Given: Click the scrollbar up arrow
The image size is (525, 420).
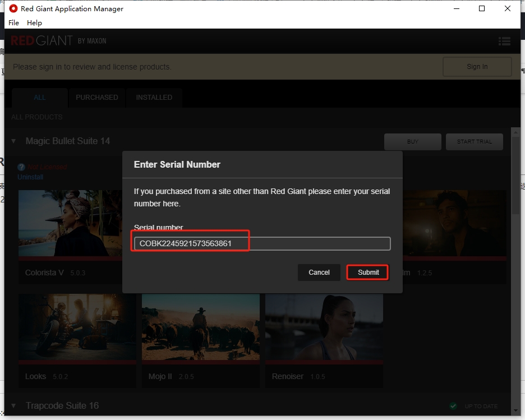Looking at the screenshot, I should click(x=515, y=132).
